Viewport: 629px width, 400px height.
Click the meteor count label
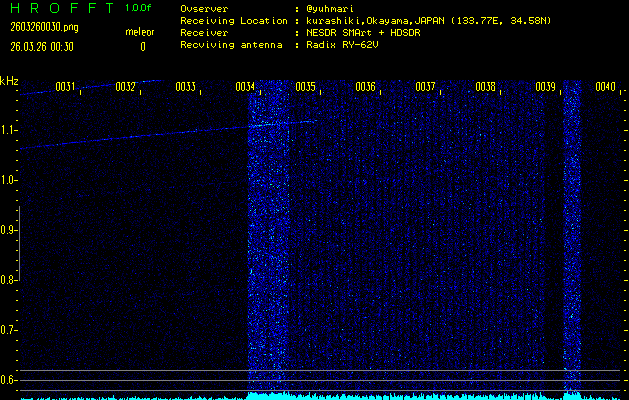point(139,32)
